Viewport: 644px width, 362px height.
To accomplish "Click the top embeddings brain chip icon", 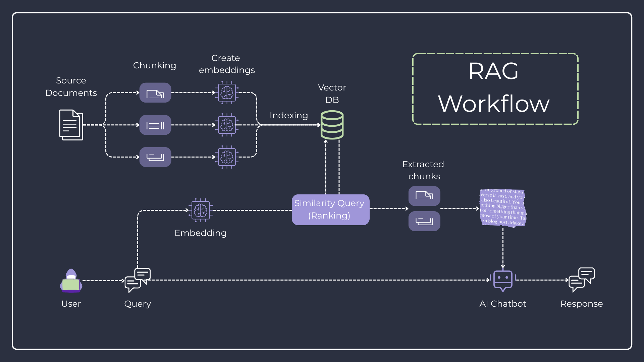I will click(227, 93).
